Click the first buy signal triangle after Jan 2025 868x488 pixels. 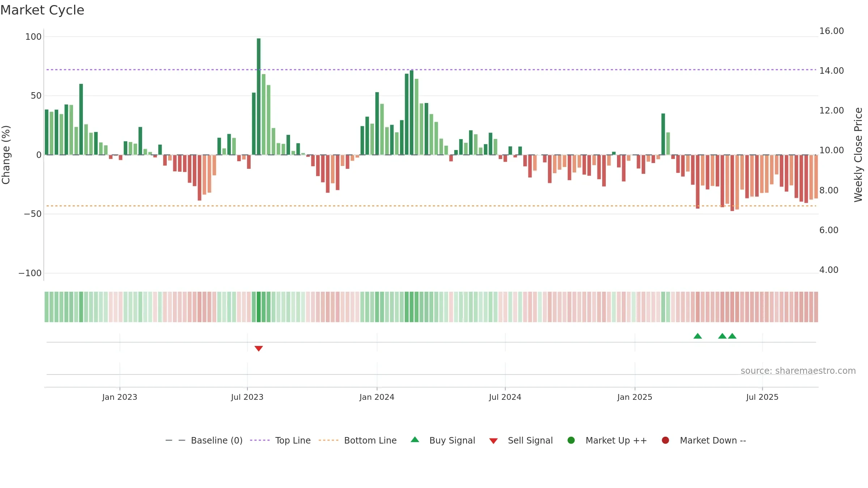pos(698,336)
